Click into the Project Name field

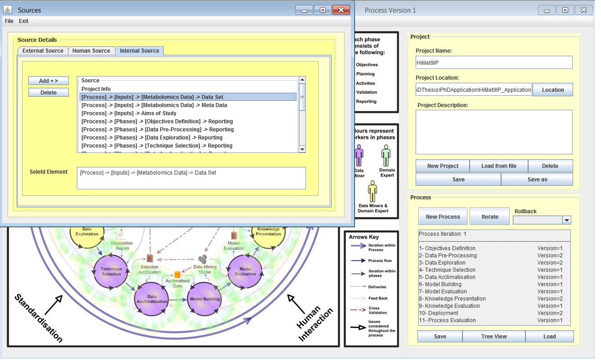click(x=493, y=63)
